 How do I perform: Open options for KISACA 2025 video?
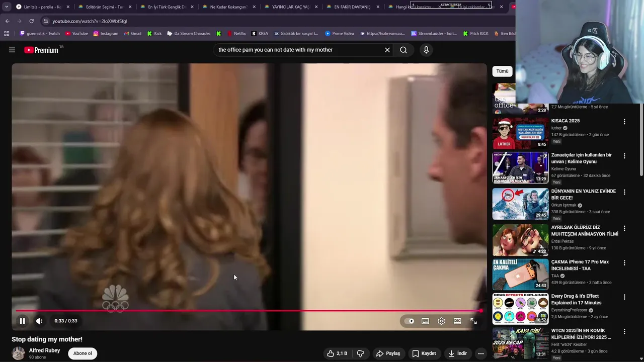click(624, 122)
